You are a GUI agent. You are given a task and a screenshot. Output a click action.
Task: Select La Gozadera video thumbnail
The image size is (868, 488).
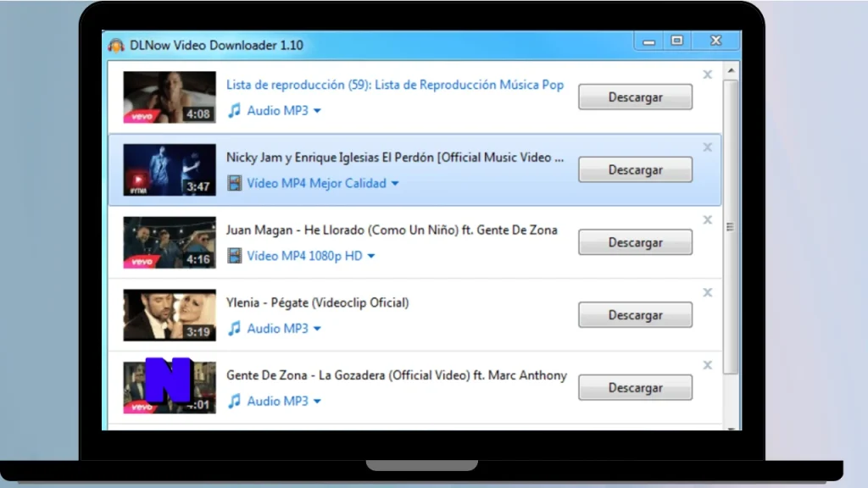[x=170, y=387]
